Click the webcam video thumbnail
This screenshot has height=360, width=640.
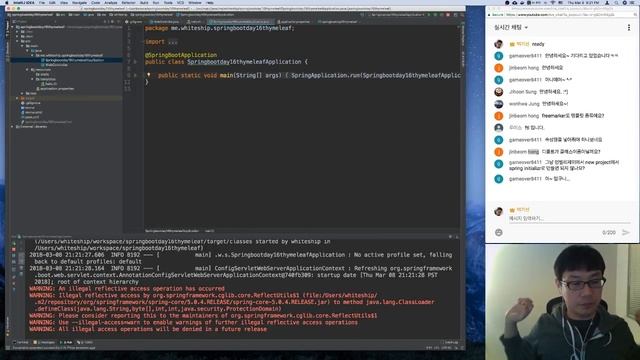tap(562, 302)
